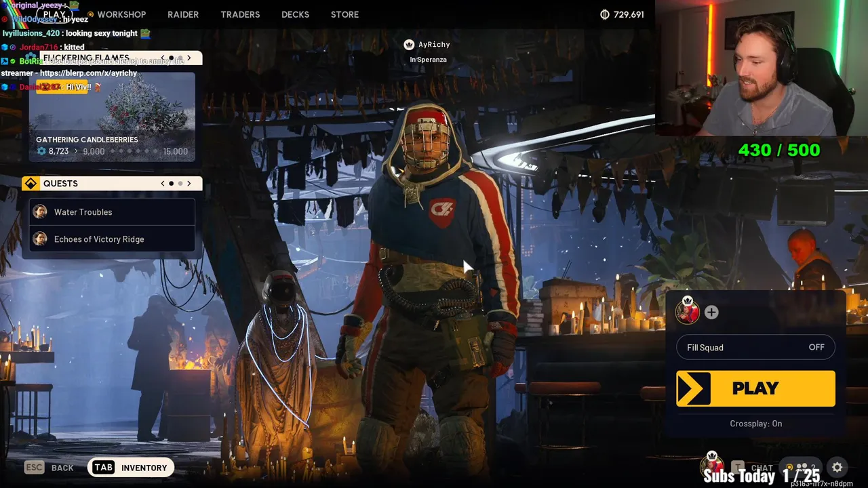Open the Gathering Candleberries event card
Screen dimensions: 868x488
point(112,117)
